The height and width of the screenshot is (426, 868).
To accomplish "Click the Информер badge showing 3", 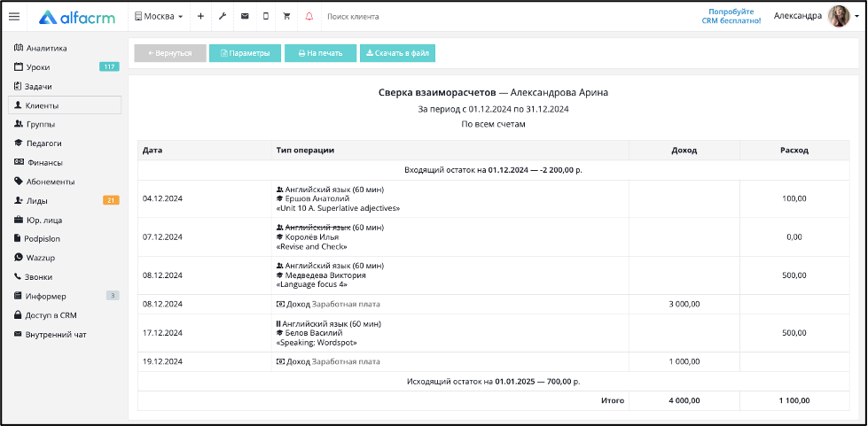I will pos(113,296).
